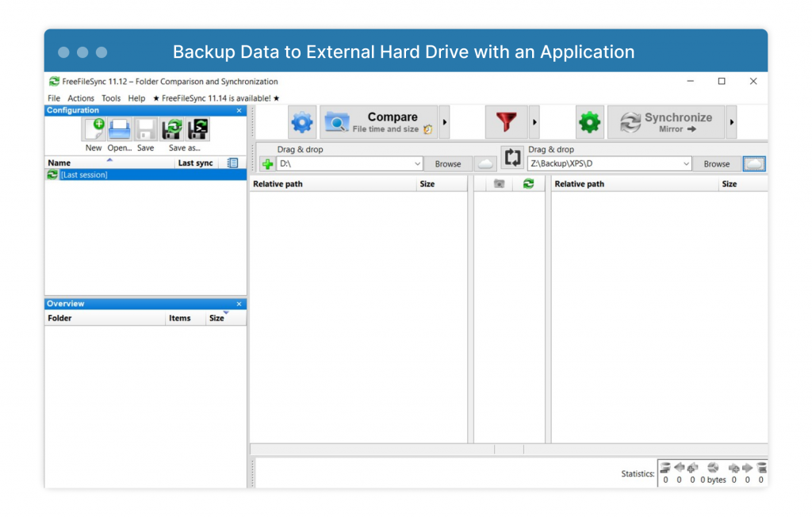Open a configuration with the Open icon
The width and height of the screenshot is (812, 517).
[120, 129]
